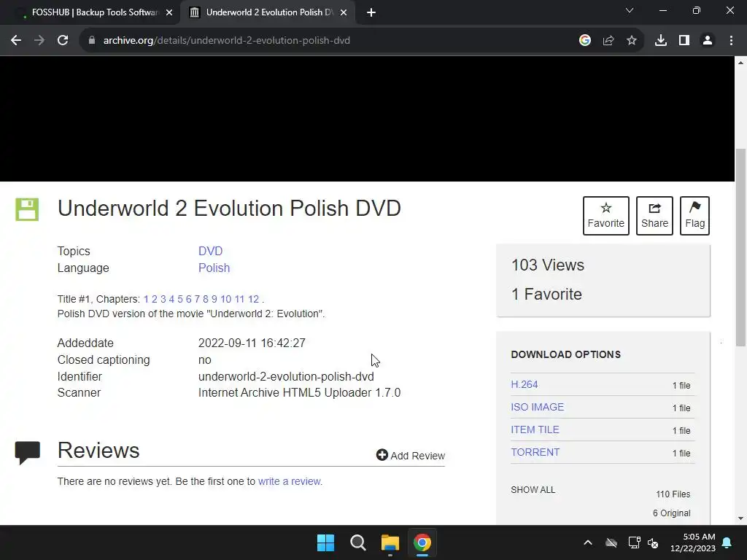Open the Chrome profile icon
Viewport: 747px width, 560px height.
[x=708, y=41]
